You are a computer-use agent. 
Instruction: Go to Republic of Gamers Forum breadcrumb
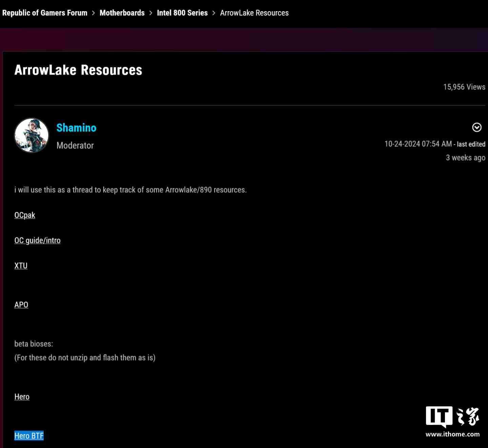point(45,13)
